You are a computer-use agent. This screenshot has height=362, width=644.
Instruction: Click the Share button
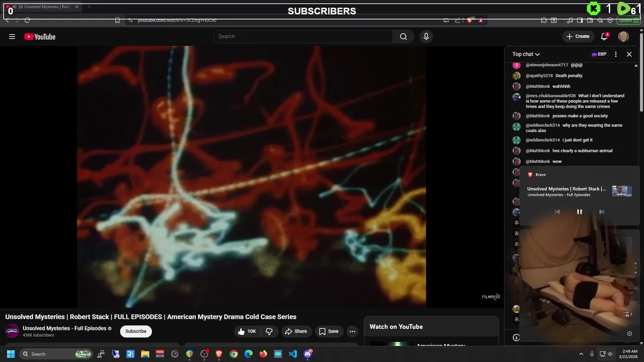[296, 331]
